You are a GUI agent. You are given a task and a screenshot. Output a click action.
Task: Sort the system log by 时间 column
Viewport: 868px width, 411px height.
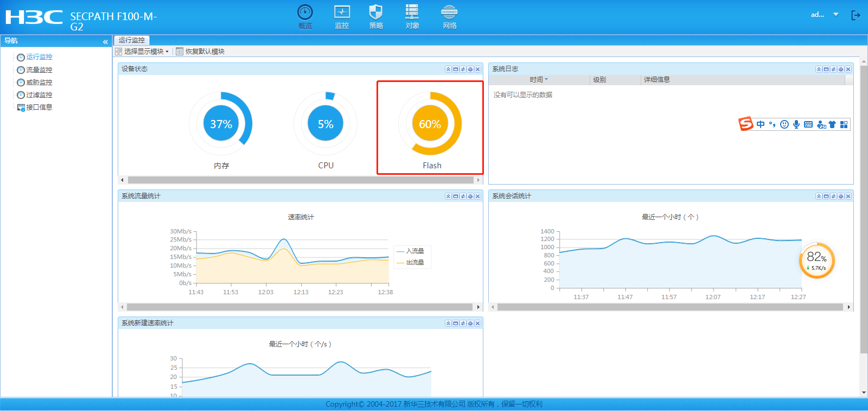point(537,80)
